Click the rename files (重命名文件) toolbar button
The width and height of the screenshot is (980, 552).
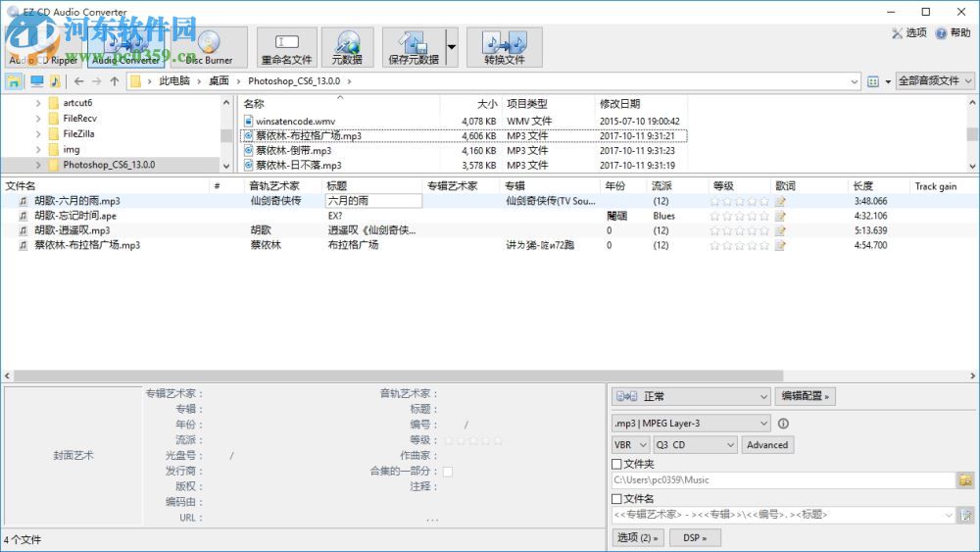point(286,47)
